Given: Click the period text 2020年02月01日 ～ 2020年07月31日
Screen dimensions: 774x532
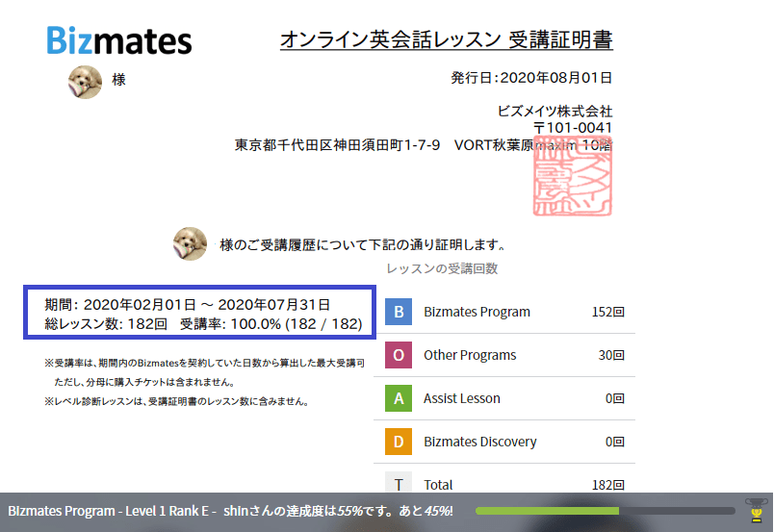Looking at the screenshot, I should coord(207,305).
